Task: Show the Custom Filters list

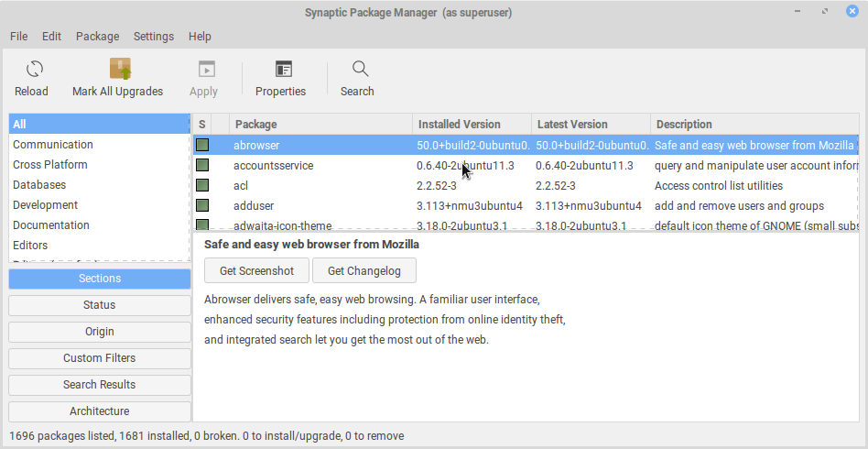Action: pyautogui.click(x=100, y=358)
